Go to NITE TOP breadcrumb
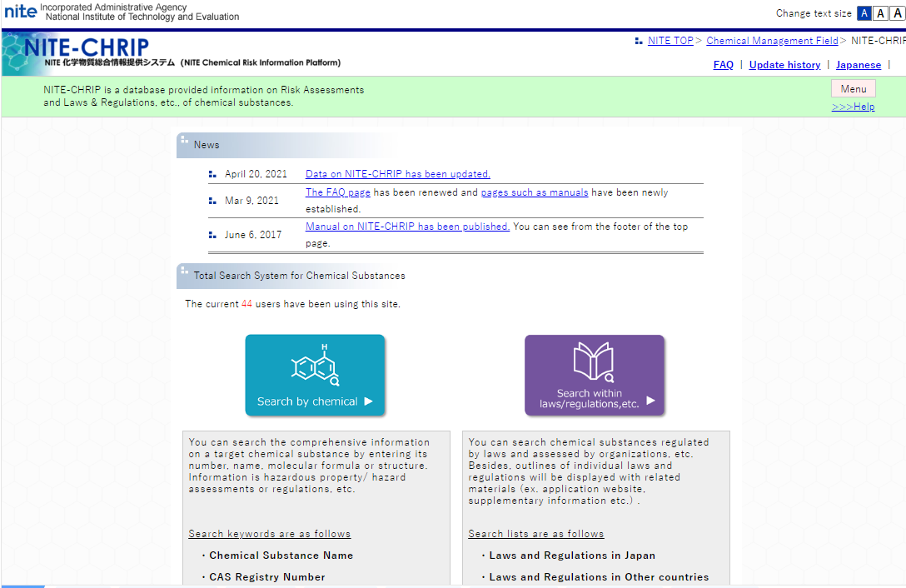Screen dimensions: 906x588 pos(670,41)
